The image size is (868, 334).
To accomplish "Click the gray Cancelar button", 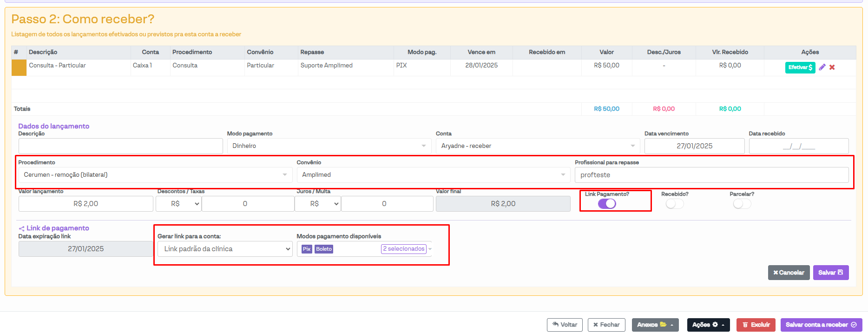I will coord(789,273).
